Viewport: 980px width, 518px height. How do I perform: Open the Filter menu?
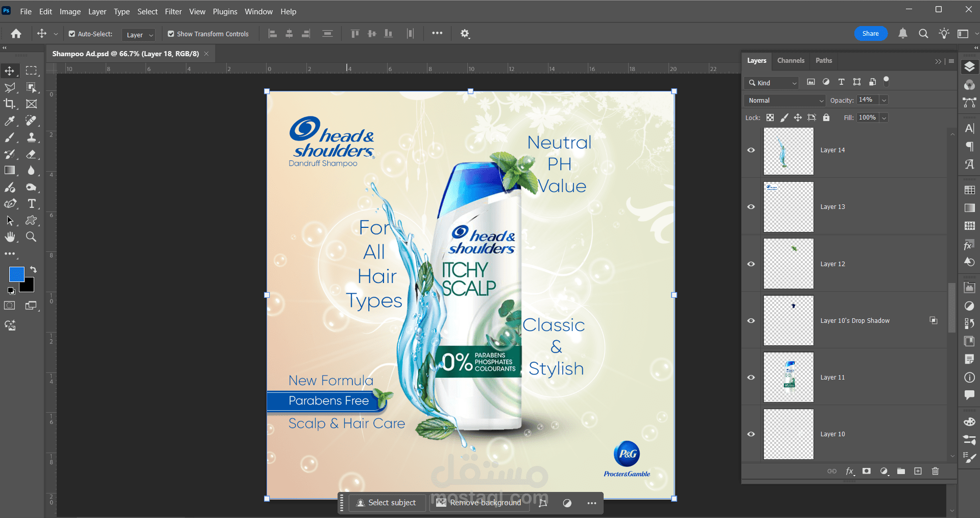point(173,11)
